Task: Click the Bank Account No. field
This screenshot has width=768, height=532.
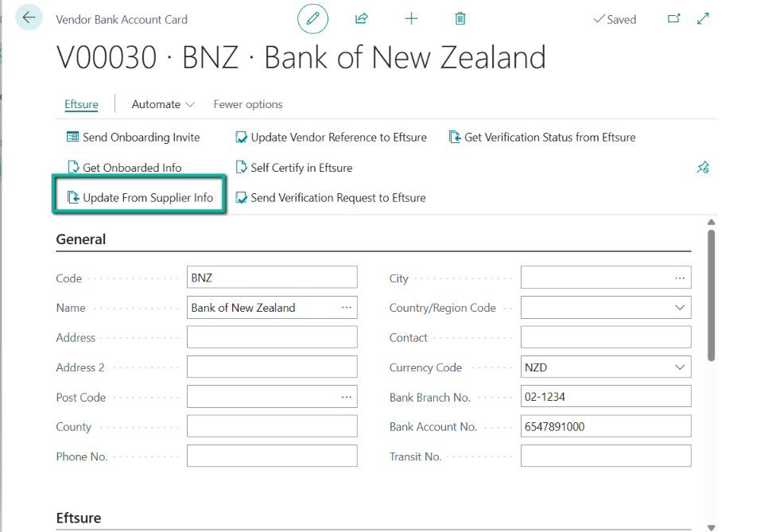Action: click(x=606, y=426)
